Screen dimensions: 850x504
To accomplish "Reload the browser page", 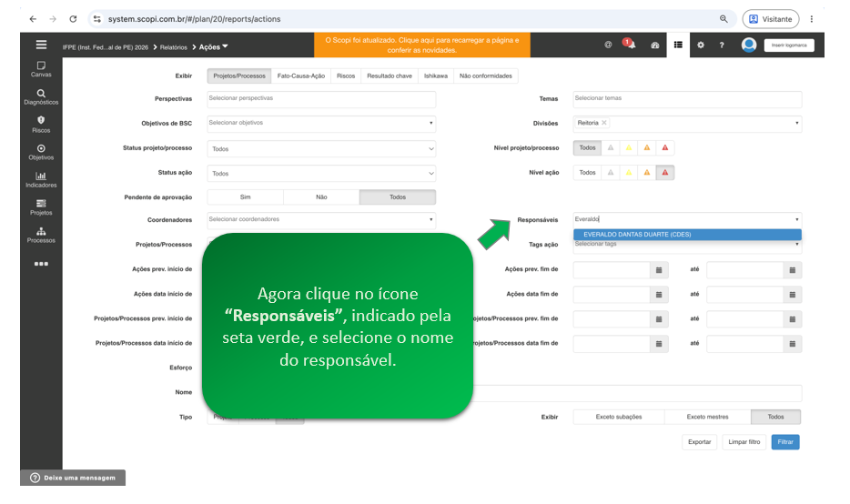I will (73, 19).
